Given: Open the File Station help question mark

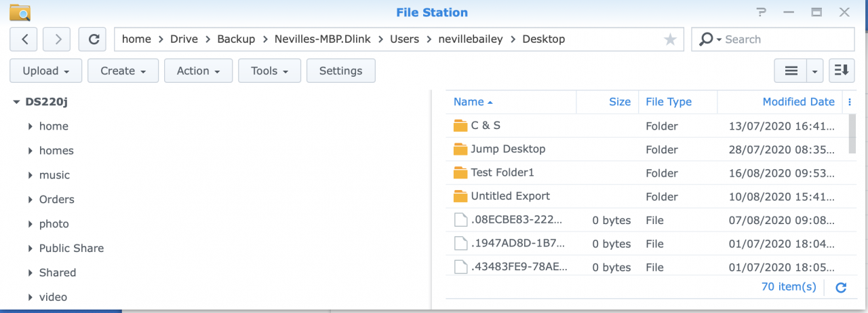Looking at the screenshot, I should (762, 12).
